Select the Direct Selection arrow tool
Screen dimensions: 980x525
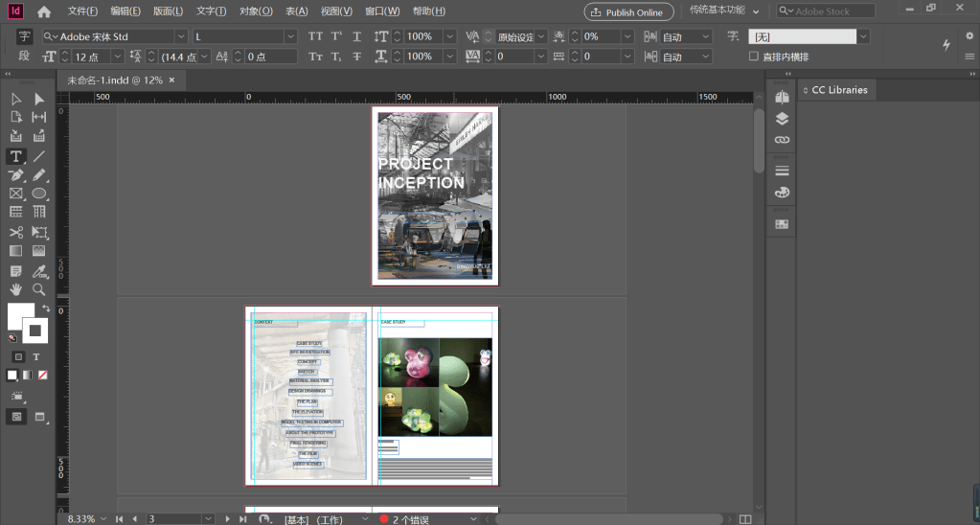(39, 100)
